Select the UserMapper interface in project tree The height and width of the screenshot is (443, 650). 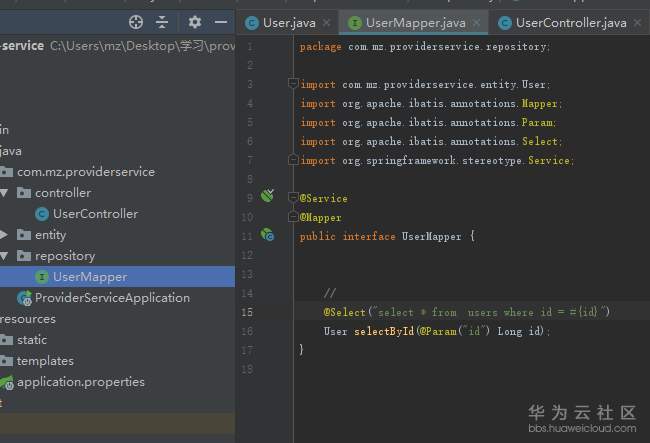click(x=90, y=277)
